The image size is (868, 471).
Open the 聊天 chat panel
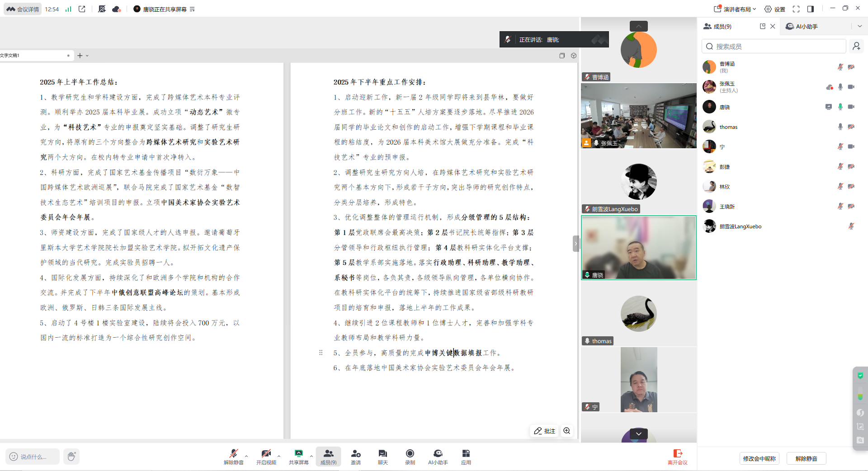(x=382, y=456)
